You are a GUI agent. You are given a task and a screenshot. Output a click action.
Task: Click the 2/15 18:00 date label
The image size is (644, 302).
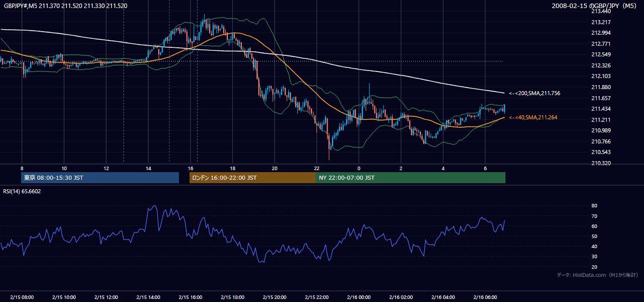pos(232,297)
